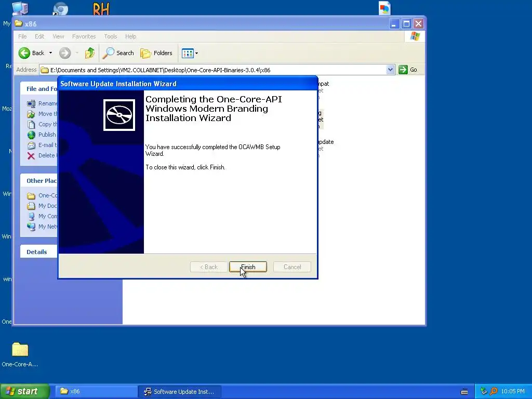Open the Tools menu
This screenshot has width=532, height=399.
point(111,36)
